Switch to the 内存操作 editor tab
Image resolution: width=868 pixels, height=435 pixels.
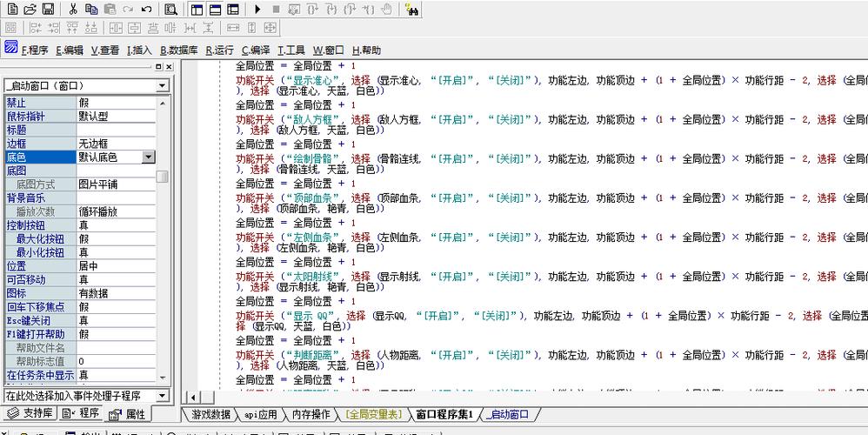pyautogui.click(x=311, y=414)
